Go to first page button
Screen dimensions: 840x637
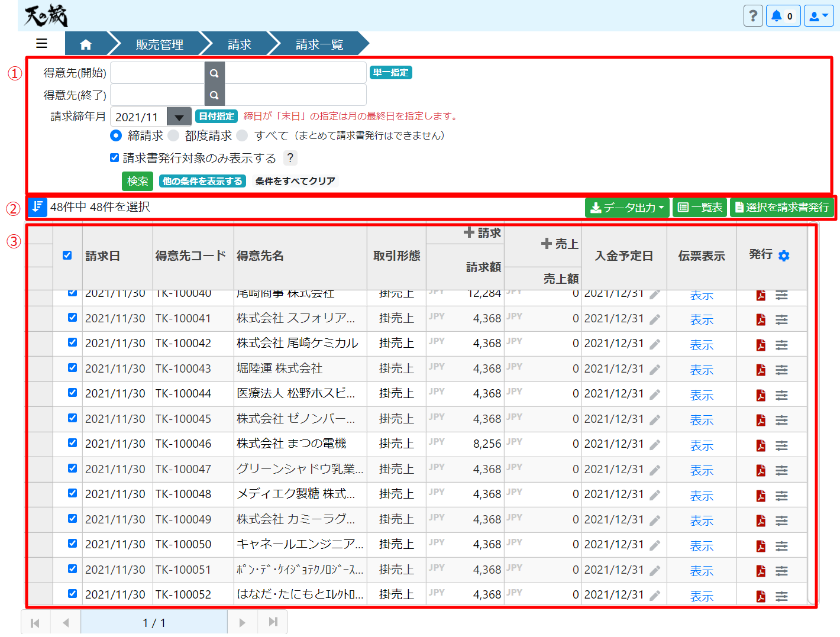click(x=35, y=623)
